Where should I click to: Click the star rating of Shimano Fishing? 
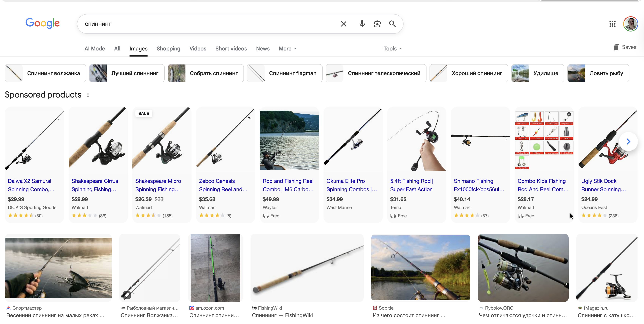467,215
